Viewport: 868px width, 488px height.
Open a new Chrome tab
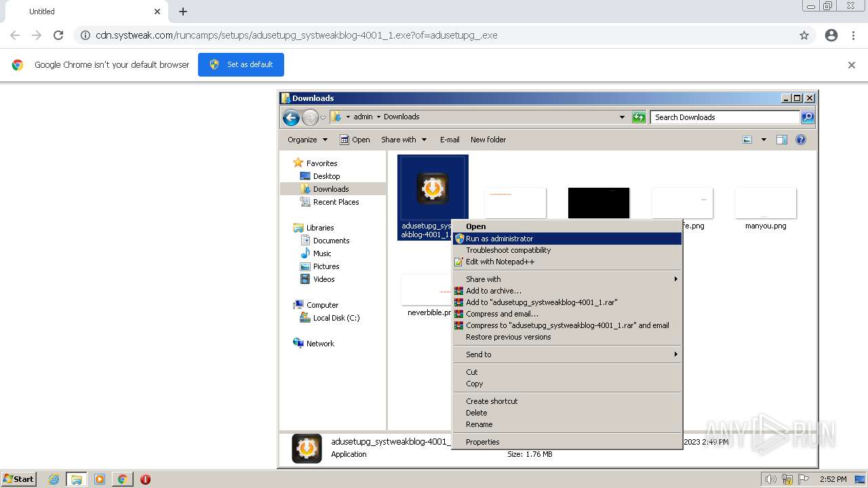(183, 12)
